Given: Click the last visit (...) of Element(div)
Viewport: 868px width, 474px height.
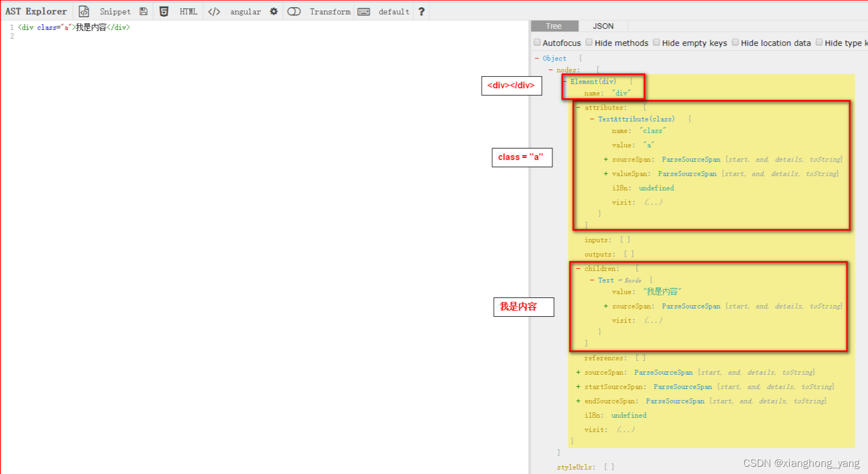Looking at the screenshot, I should (610, 430).
